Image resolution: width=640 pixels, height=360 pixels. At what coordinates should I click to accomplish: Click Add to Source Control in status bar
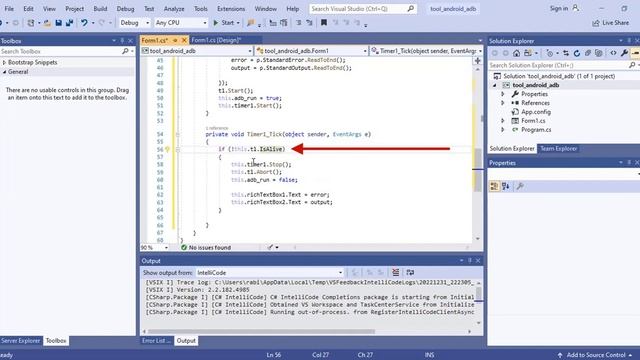[x=596, y=355]
